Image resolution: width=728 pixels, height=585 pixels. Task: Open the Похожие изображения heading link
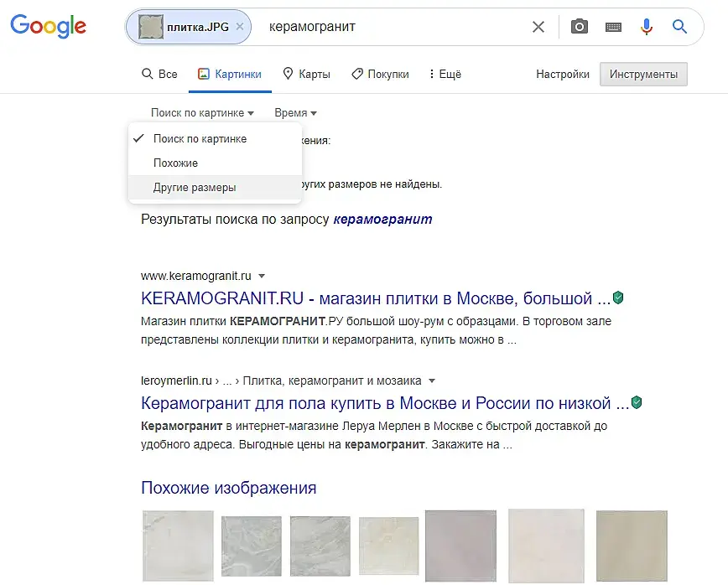point(228,488)
